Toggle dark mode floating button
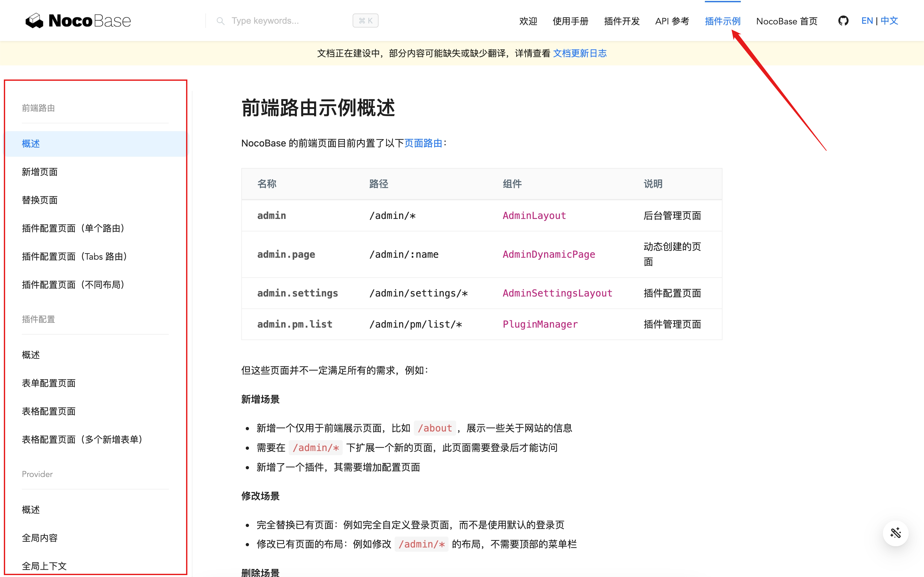 point(895,533)
